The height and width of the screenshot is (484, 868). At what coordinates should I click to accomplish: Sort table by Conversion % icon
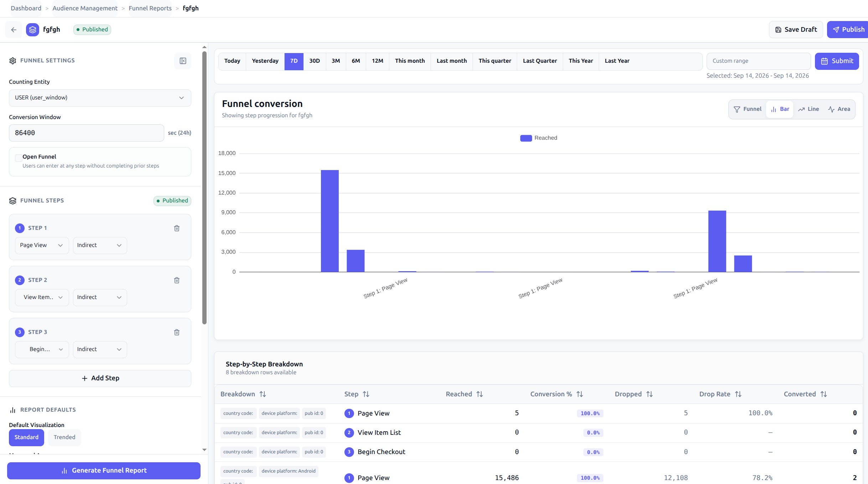coord(580,394)
